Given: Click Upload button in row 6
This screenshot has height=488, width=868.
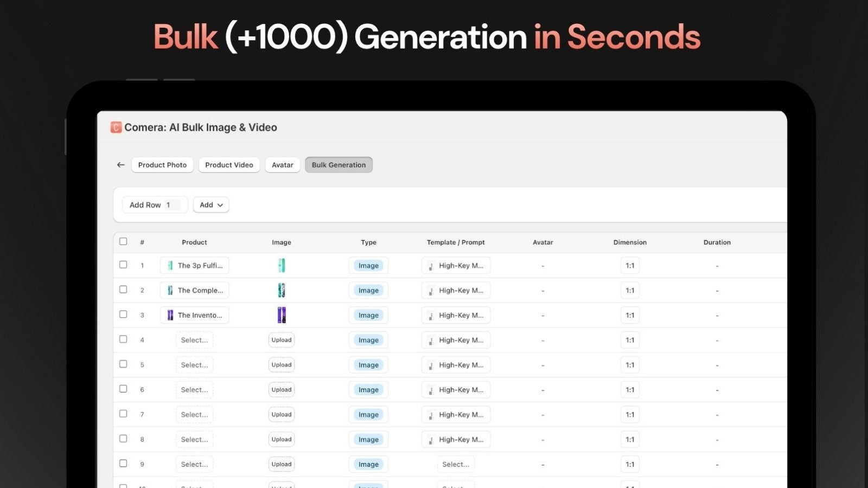Looking at the screenshot, I should [x=282, y=390].
